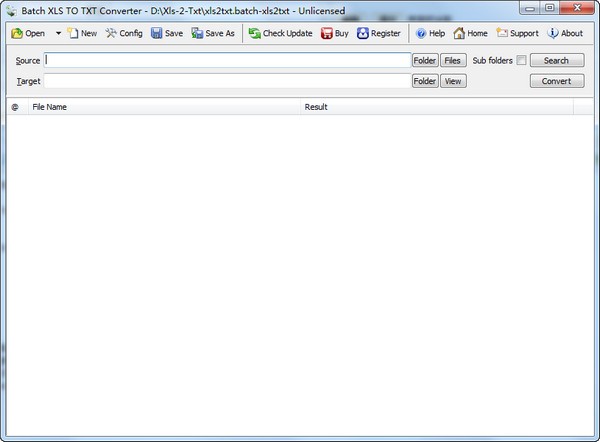This screenshot has height=442, width=600.
Task: Show Help documentation
Action: pos(430,33)
